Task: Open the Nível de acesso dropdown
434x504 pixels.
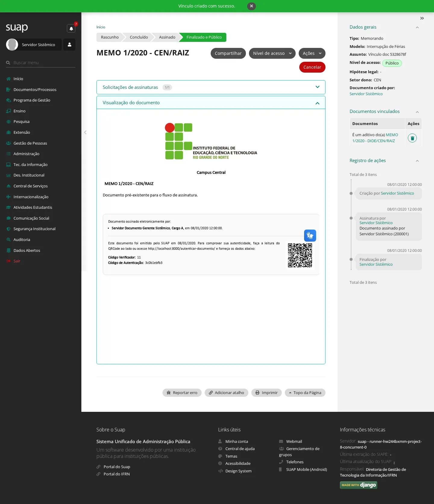Action: (272, 53)
